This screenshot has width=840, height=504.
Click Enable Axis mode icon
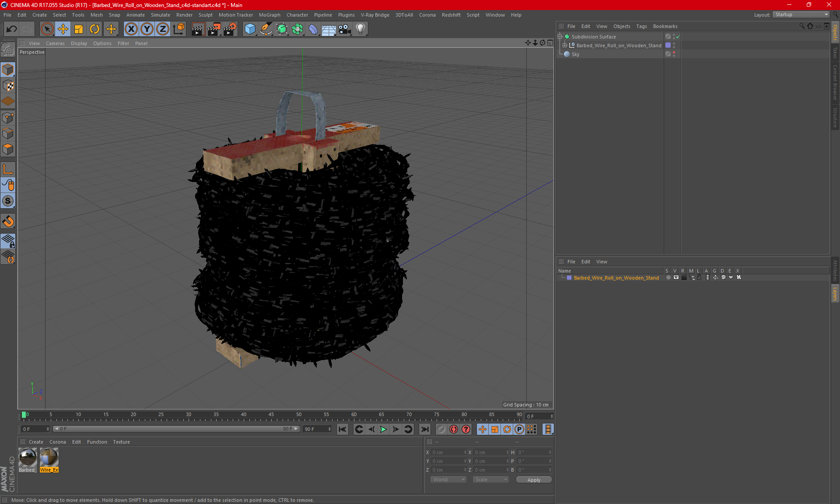pyautogui.click(x=8, y=169)
